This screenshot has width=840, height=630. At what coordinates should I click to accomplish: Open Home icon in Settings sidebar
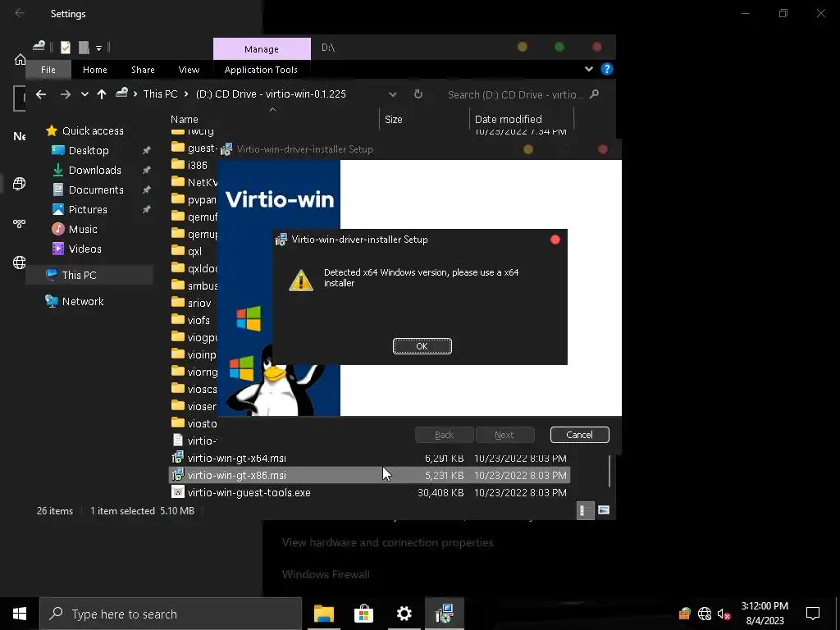pyautogui.click(x=20, y=59)
